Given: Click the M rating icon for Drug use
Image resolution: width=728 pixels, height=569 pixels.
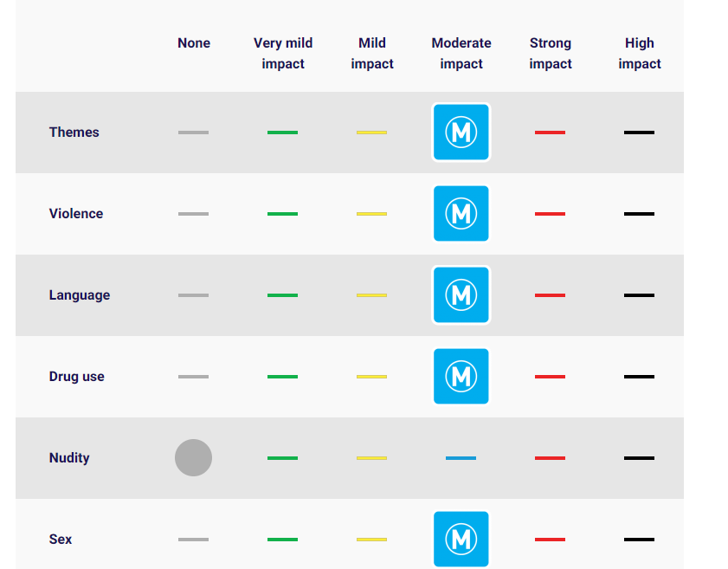Looking at the screenshot, I should coord(461,377).
